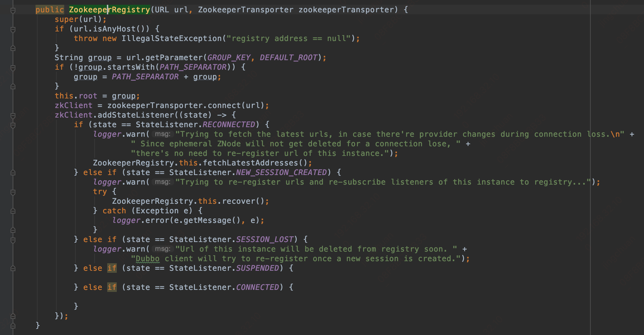Click the ZookeeperTransporter parameter type
The height and width of the screenshot is (335, 644).
[x=246, y=10]
